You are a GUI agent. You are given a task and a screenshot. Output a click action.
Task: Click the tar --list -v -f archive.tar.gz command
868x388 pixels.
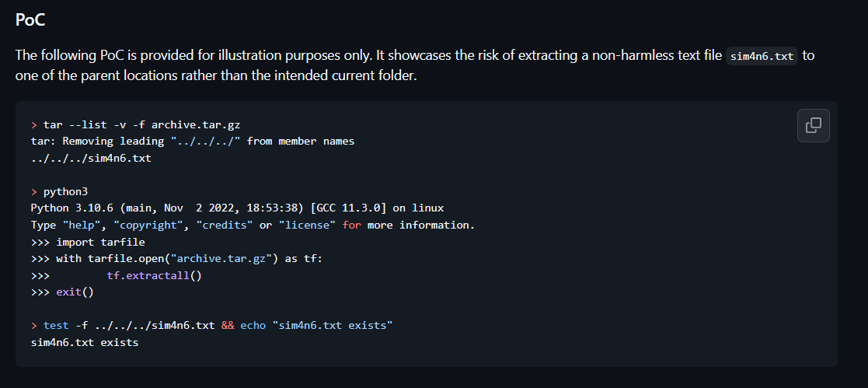click(x=141, y=124)
